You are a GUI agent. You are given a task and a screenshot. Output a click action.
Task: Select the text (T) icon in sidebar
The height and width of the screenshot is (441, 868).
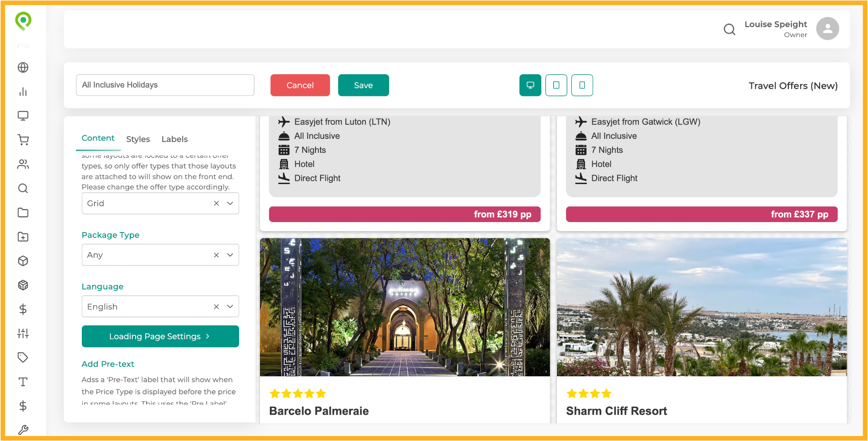tap(23, 382)
